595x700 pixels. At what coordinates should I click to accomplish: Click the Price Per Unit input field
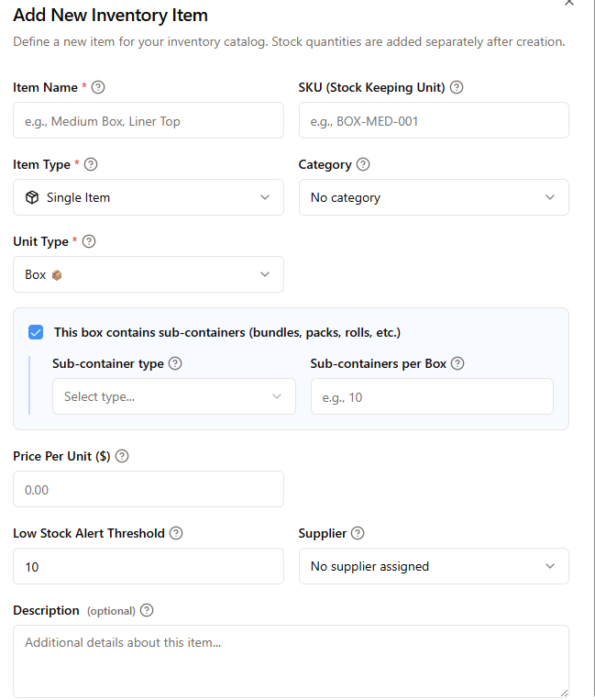click(149, 489)
